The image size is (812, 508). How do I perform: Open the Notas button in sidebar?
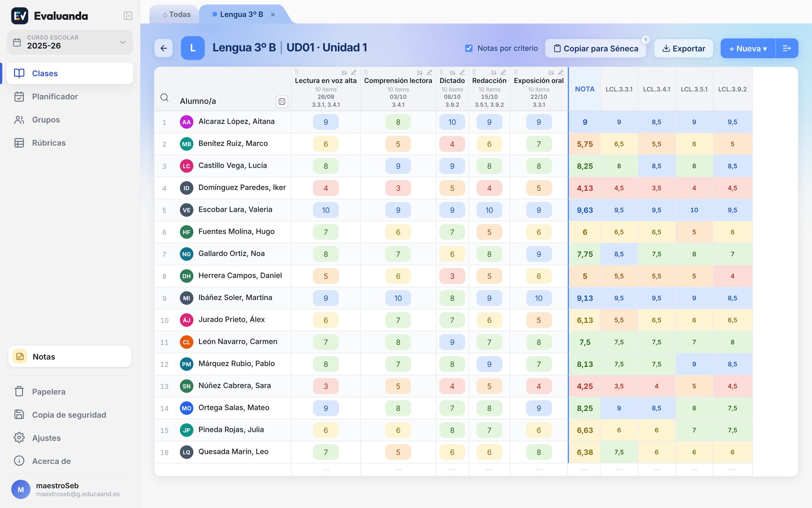(70, 356)
